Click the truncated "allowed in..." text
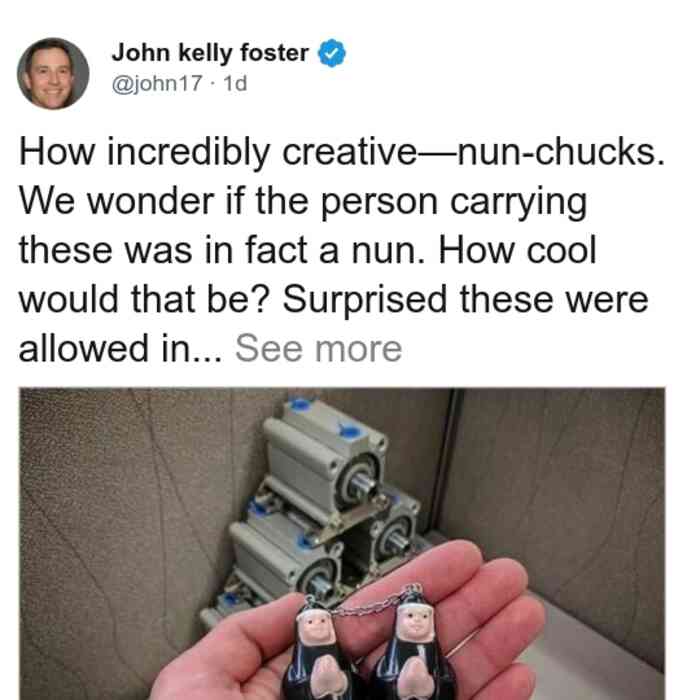Image resolution: width=700 pixels, height=700 pixels. [120, 349]
